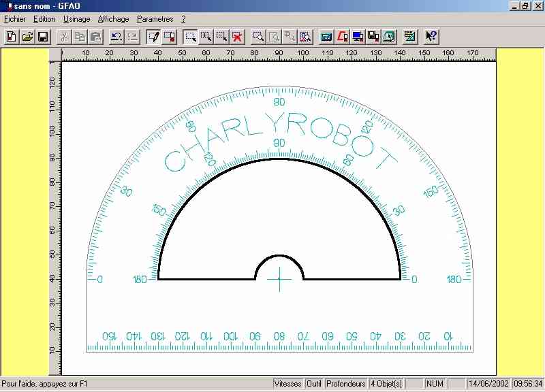Save the drawing with the floppy disk icon

click(43, 37)
